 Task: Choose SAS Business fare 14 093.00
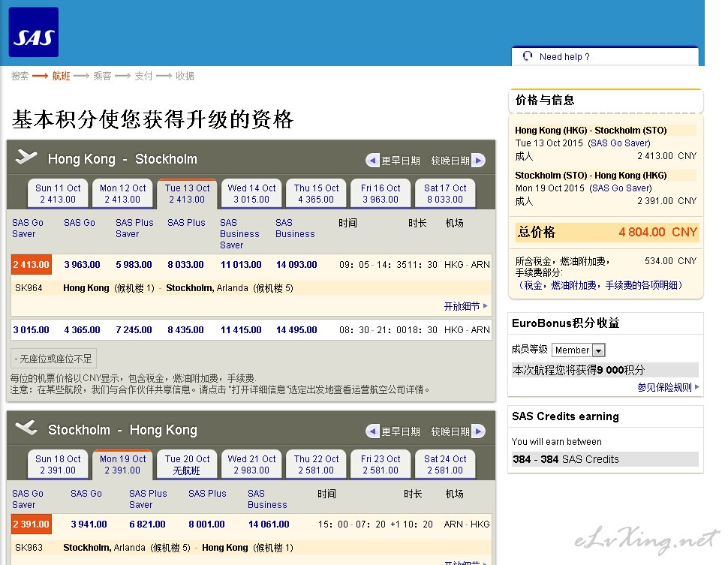click(x=296, y=265)
